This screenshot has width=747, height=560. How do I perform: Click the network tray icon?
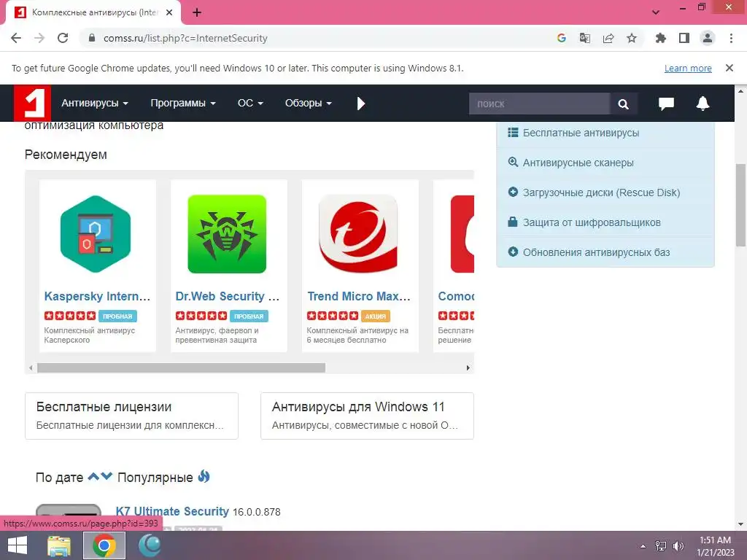tap(661, 546)
